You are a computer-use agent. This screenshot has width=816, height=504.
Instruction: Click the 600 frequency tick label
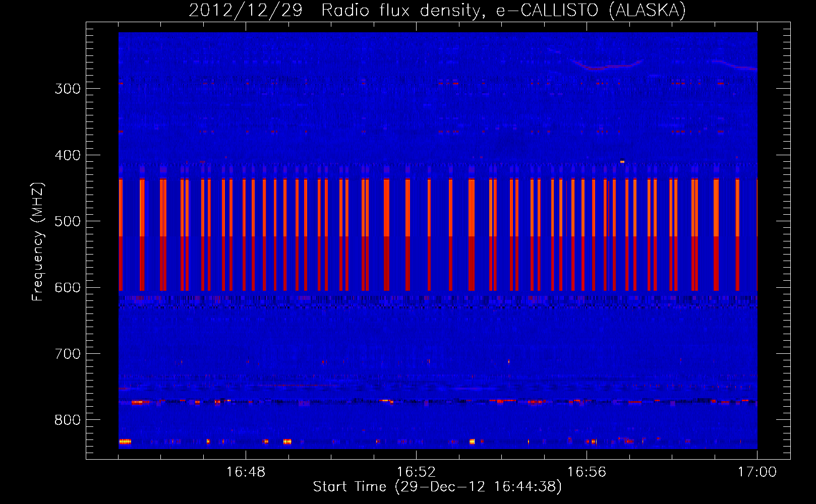click(x=68, y=288)
